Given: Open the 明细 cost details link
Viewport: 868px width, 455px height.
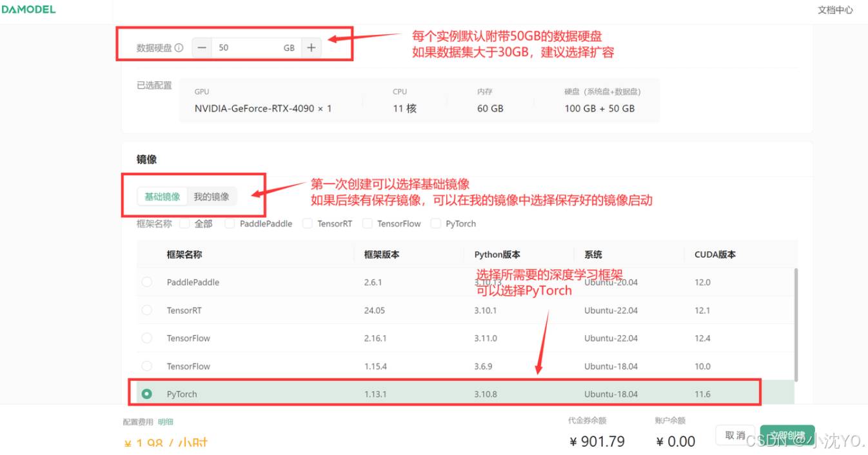Looking at the screenshot, I should click(166, 422).
